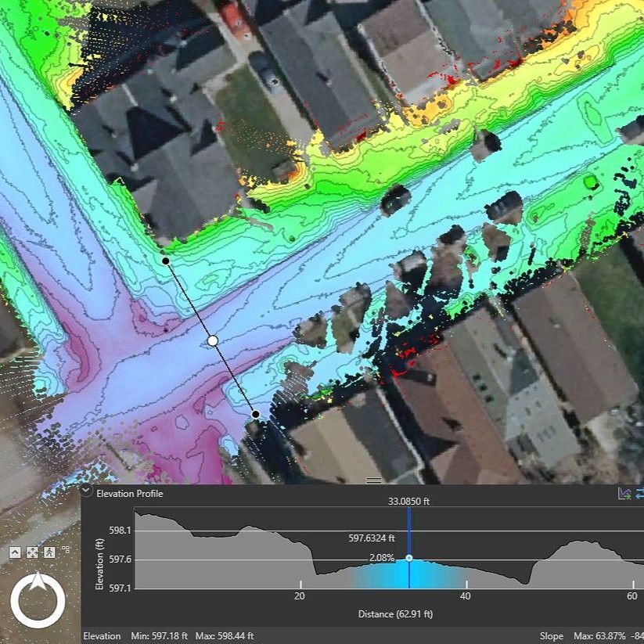Click the small squares icon beside the walking figure
This screenshot has width=644, height=644.
66,549
